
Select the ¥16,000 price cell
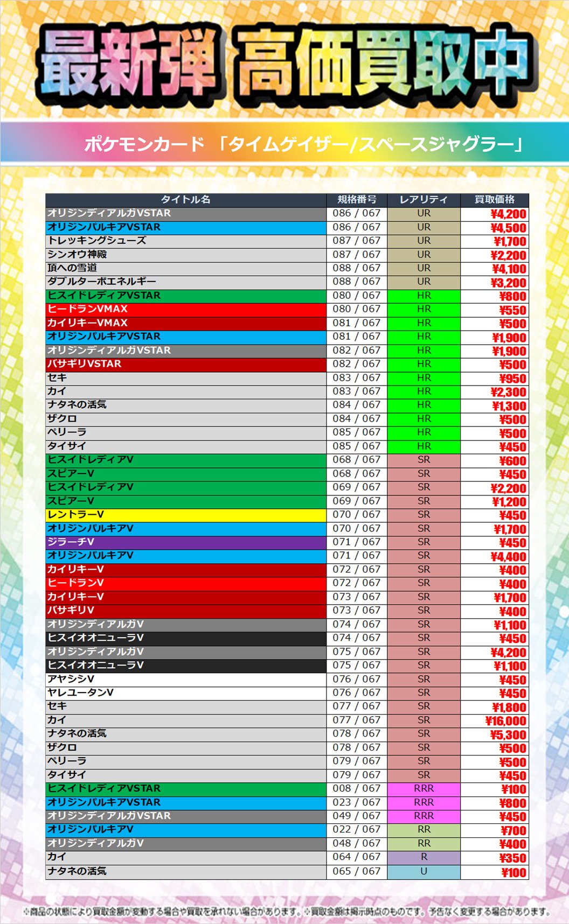click(x=495, y=720)
